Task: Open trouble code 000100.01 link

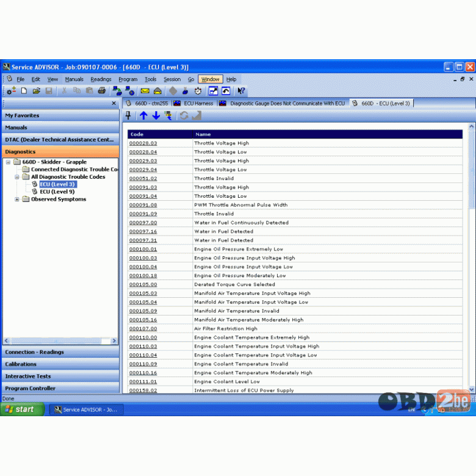Action: pyautogui.click(x=143, y=249)
